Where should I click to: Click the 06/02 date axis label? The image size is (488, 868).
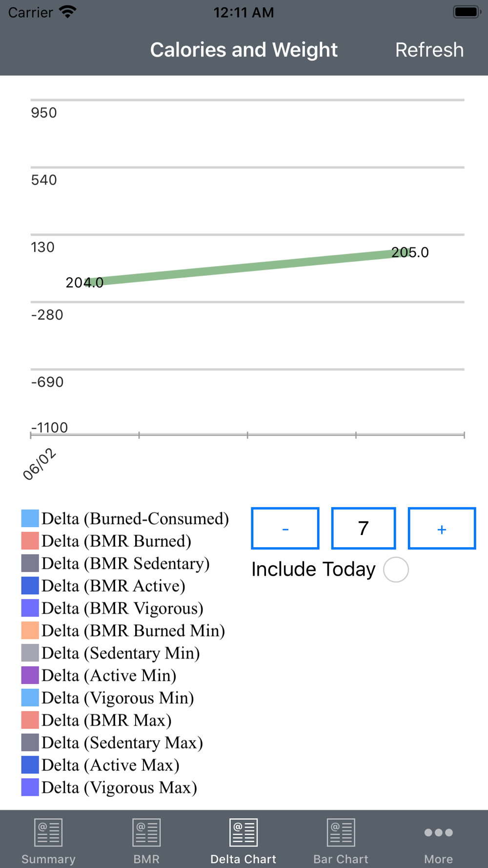click(40, 464)
